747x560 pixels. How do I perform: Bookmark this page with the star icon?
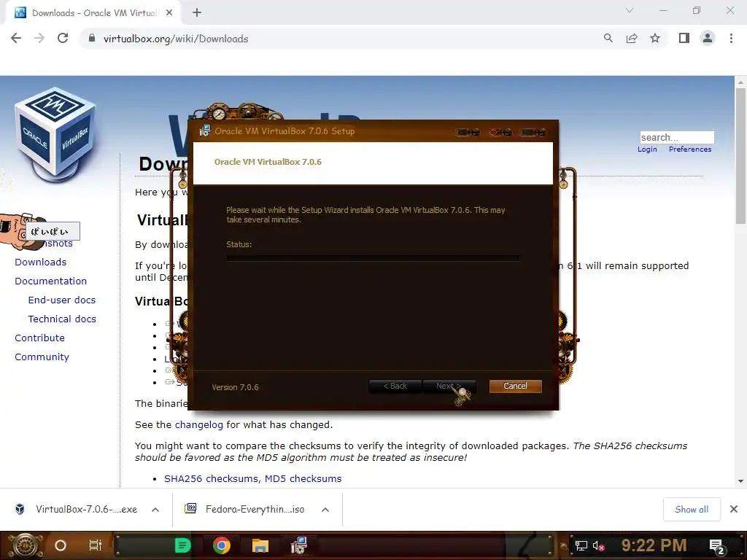(x=655, y=39)
